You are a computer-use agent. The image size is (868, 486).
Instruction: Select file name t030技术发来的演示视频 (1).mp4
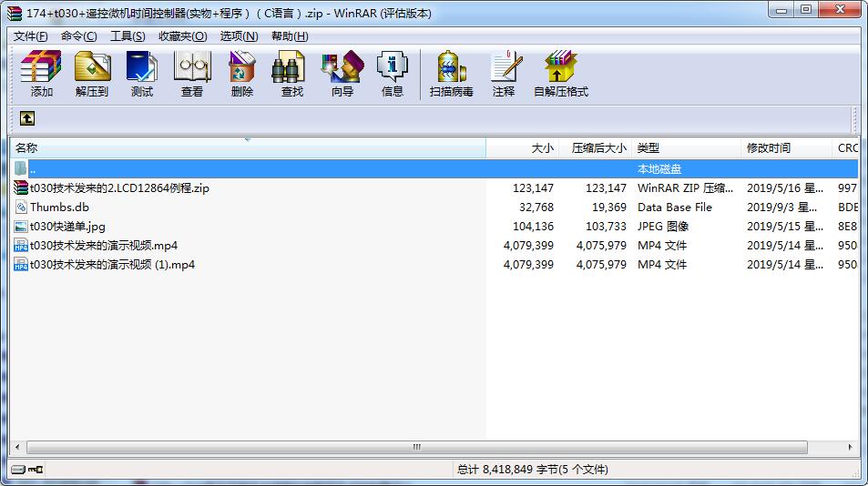112,265
